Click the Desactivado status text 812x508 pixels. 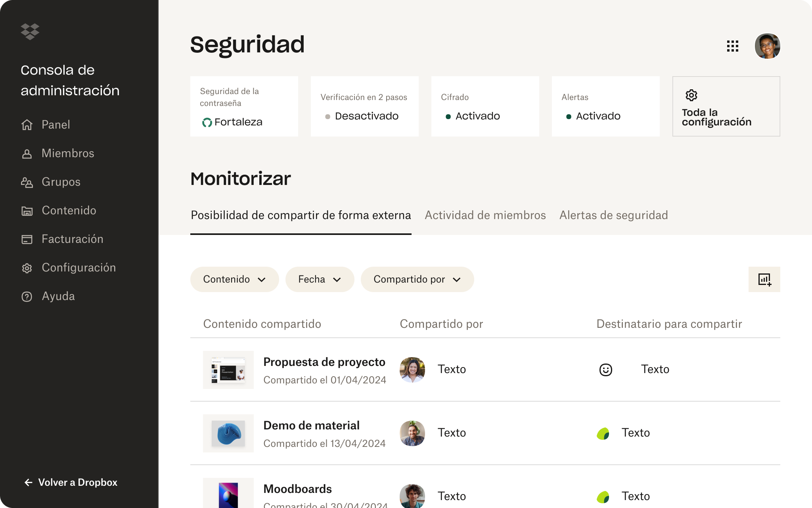[367, 116]
